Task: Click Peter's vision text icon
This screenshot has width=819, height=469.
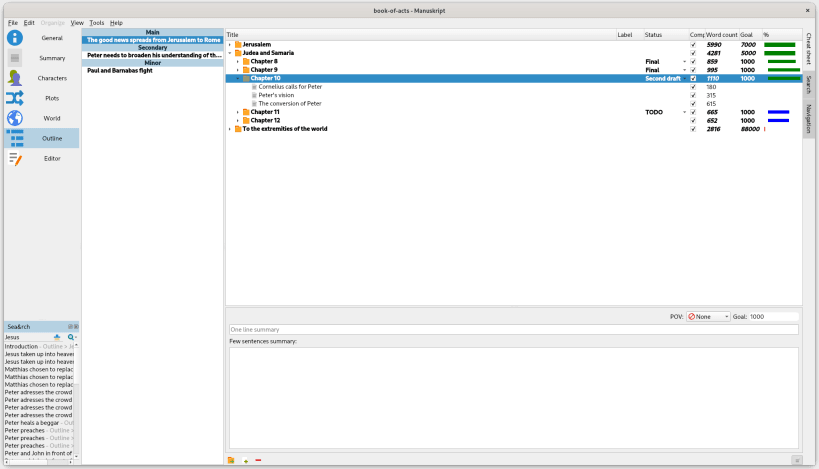Action: coord(254,95)
